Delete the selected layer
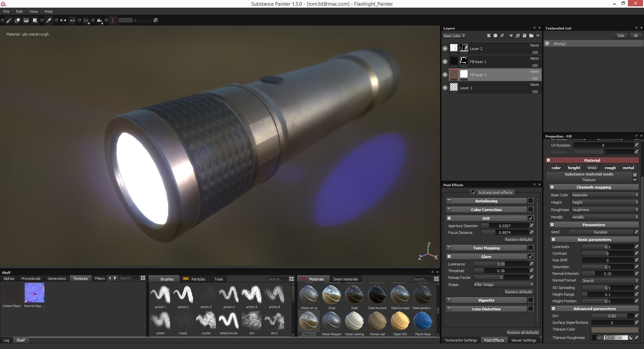The height and width of the screenshot is (349, 644). pos(538,36)
